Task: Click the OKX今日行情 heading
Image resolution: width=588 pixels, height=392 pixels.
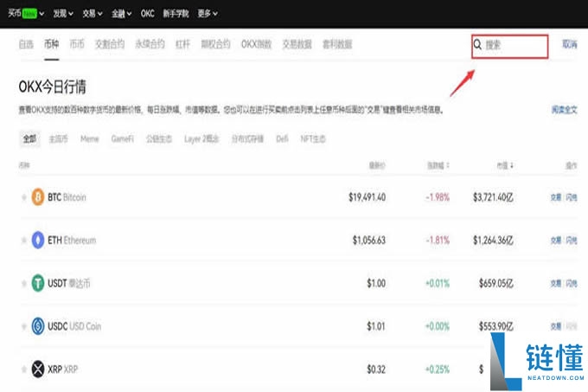Action: (x=52, y=87)
